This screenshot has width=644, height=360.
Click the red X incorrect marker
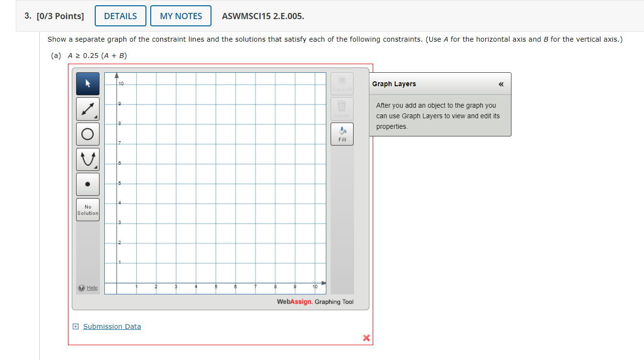366,337
